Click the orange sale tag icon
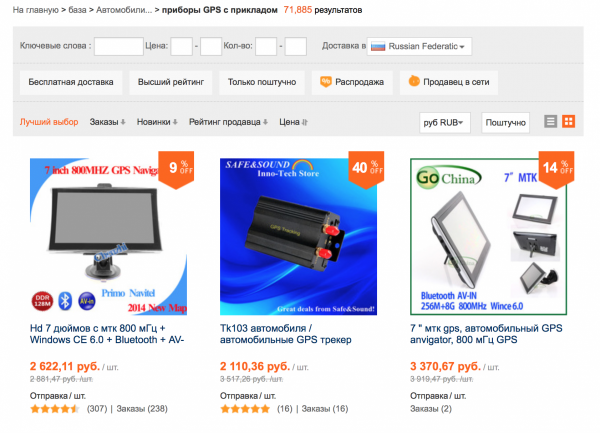600x433 pixels. [325, 81]
